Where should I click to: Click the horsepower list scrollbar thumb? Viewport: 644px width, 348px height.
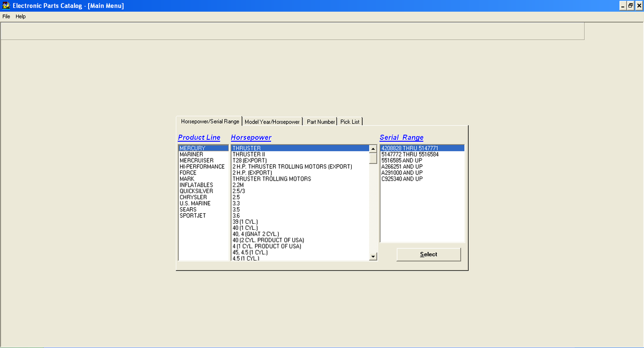click(x=373, y=158)
